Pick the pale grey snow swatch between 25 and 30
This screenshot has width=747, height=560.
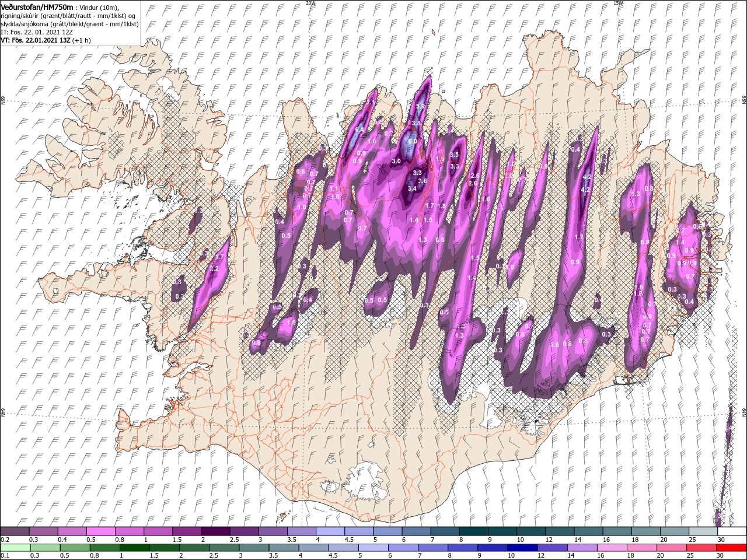pos(703,531)
